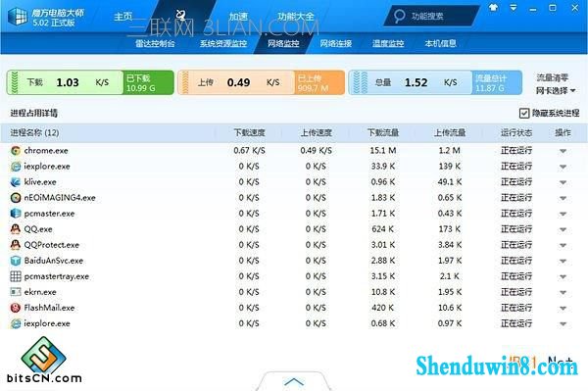The image size is (588, 391).
Task: Click 流量清零 to reset traffic
Action: pyautogui.click(x=553, y=78)
